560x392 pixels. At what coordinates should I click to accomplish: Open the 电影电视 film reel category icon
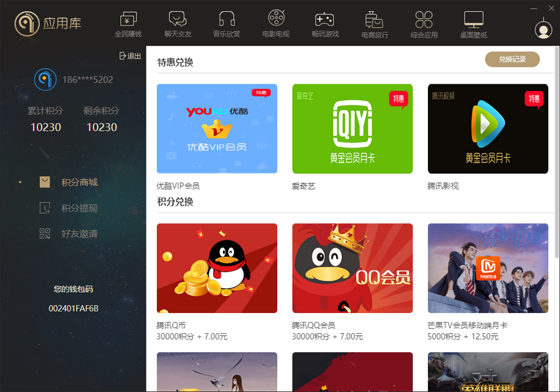coord(276,18)
